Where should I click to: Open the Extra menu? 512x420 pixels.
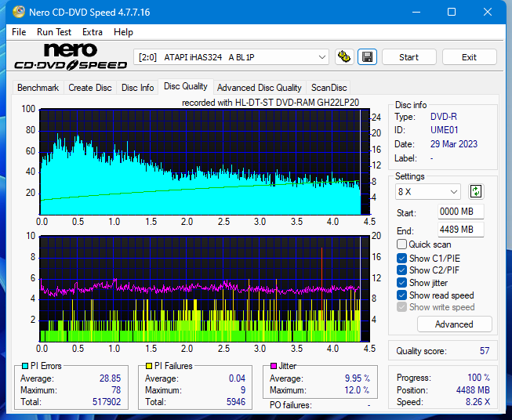click(x=93, y=32)
